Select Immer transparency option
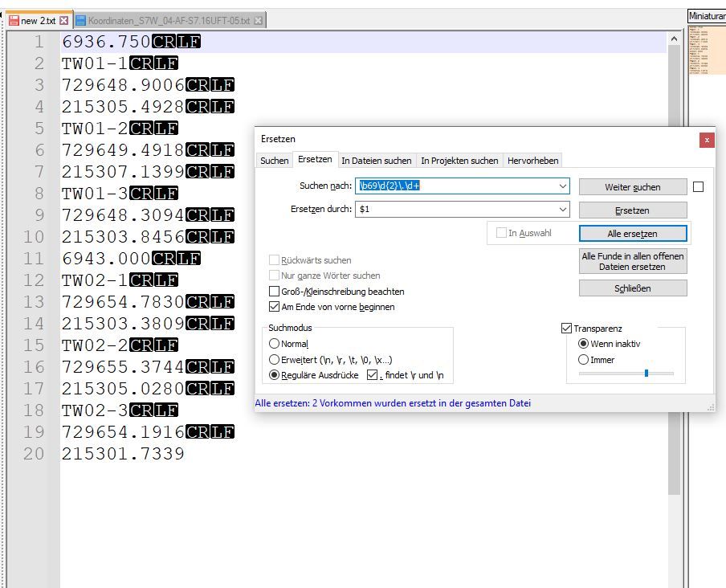 (583, 359)
